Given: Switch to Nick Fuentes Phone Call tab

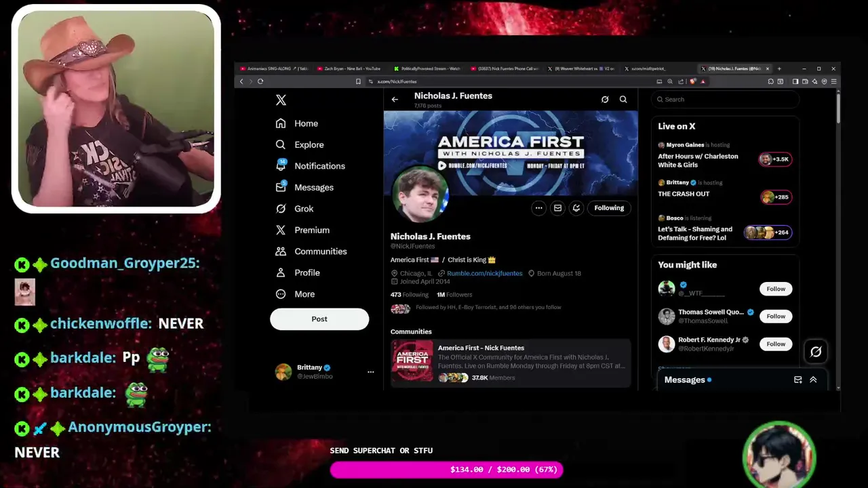Looking at the screenshot, I should point(506,68).
